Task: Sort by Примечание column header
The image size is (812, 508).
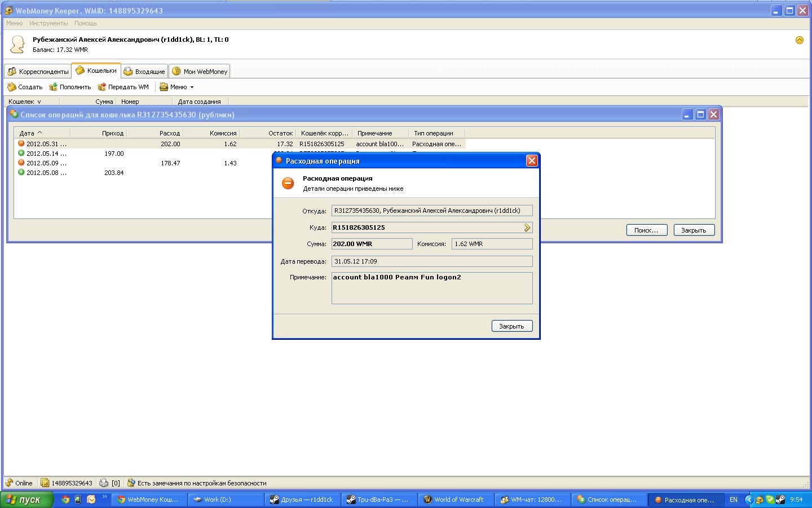Action: (380, 133)
